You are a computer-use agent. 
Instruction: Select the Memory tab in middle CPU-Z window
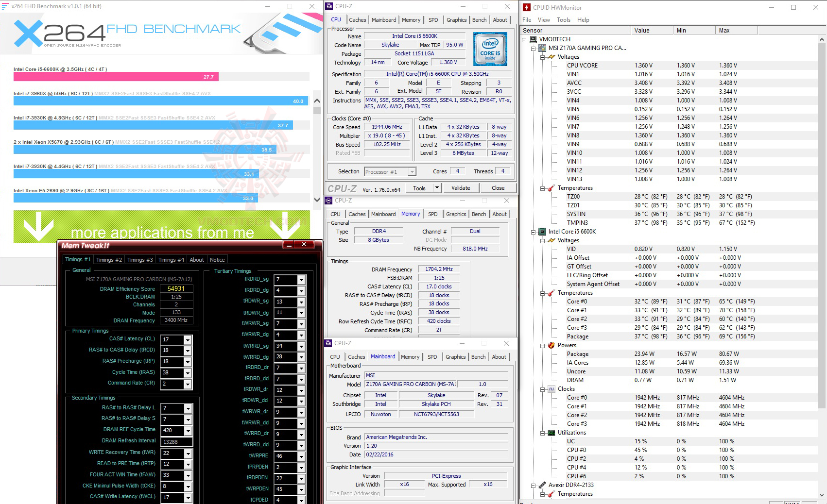411,214
